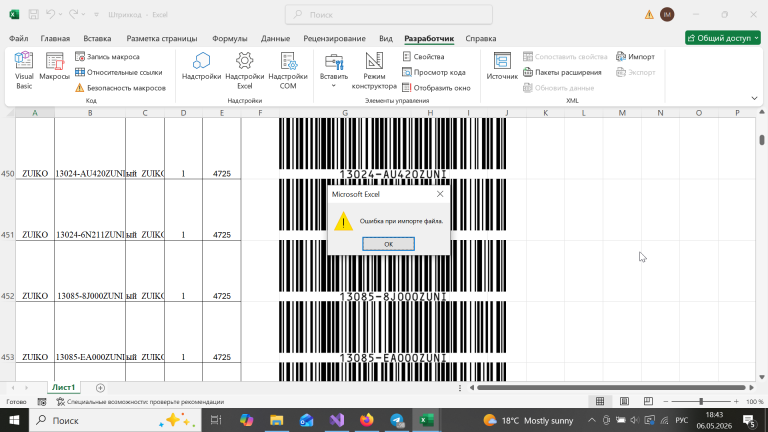Open the Page Layout (Разметка страницы) tab
Image resolution: width=768 pixels, height=432 pixels.
click(x=162, y=38)
